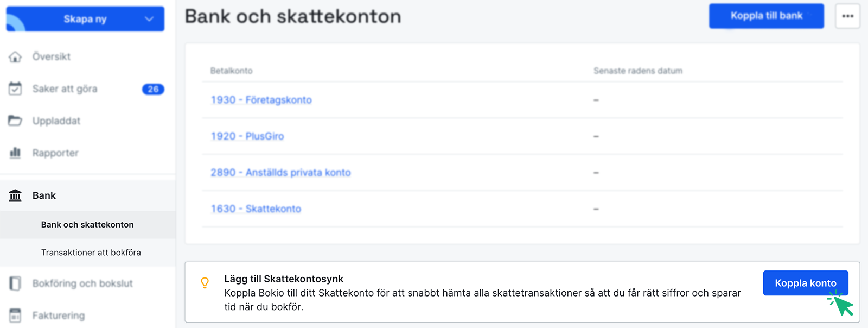The height and width of the screenshot is (328, 868).
Task: Switch to Bank och skattekonton
Action: click(87, 224)
